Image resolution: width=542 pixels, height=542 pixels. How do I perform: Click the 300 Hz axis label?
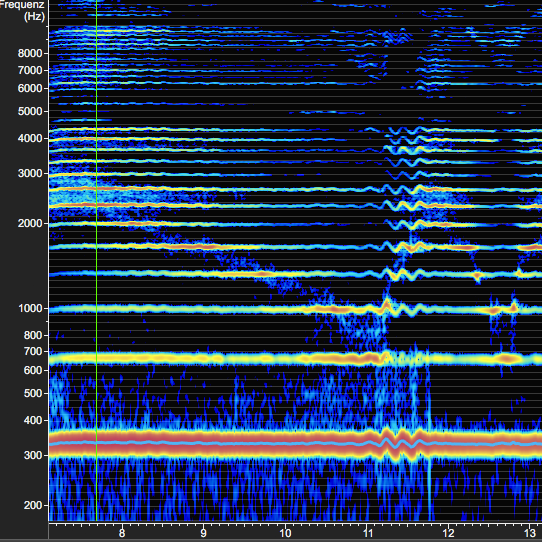pyautogui.click(x=33, y=456)
